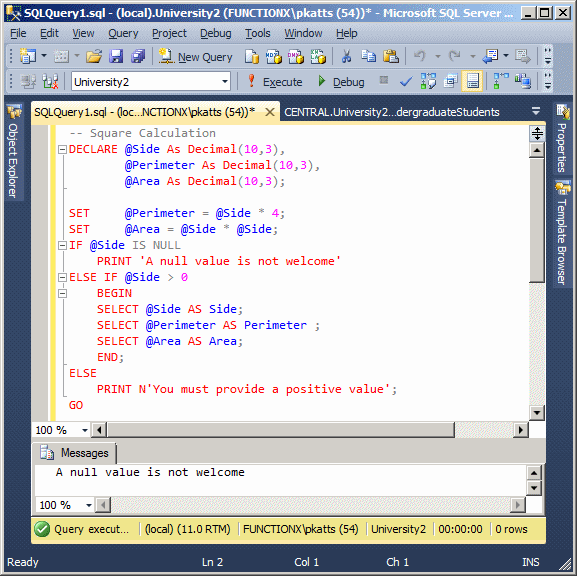
Task: Click Display Estimated Execution Plan icon
Action: point(428,81)
